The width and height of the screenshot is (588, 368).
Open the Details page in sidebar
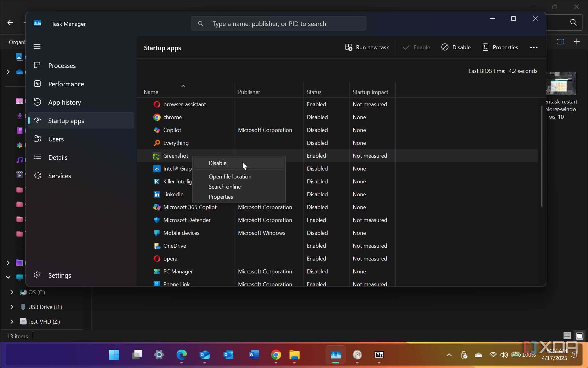pos(58,158)
